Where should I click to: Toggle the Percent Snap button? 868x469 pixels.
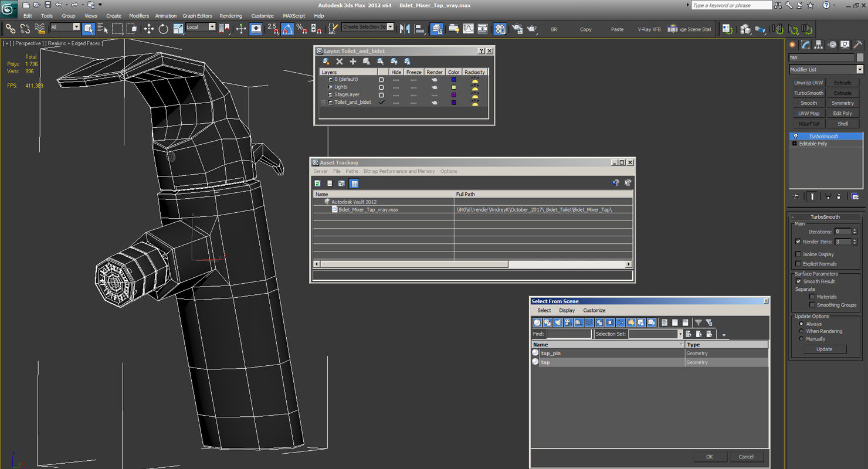[x=301, y=28]
